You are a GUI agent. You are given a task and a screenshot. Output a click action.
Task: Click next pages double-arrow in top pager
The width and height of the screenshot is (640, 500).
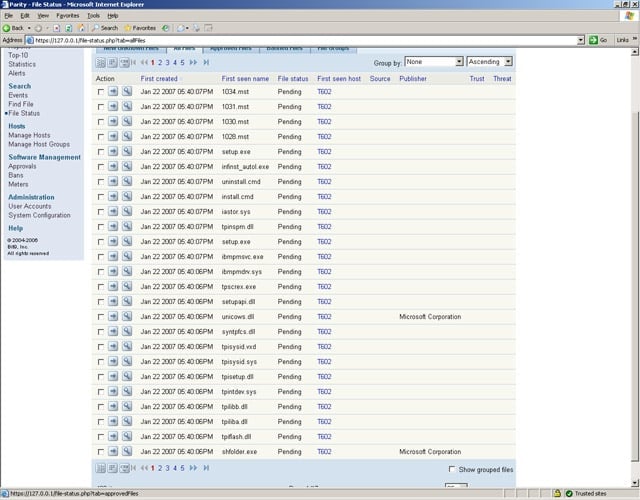pyautogui.click(x=193, y=62)
